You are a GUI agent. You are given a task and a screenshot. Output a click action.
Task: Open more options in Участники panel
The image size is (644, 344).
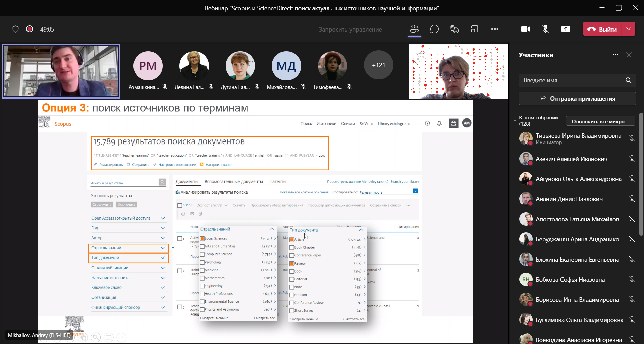click(615, 55)
